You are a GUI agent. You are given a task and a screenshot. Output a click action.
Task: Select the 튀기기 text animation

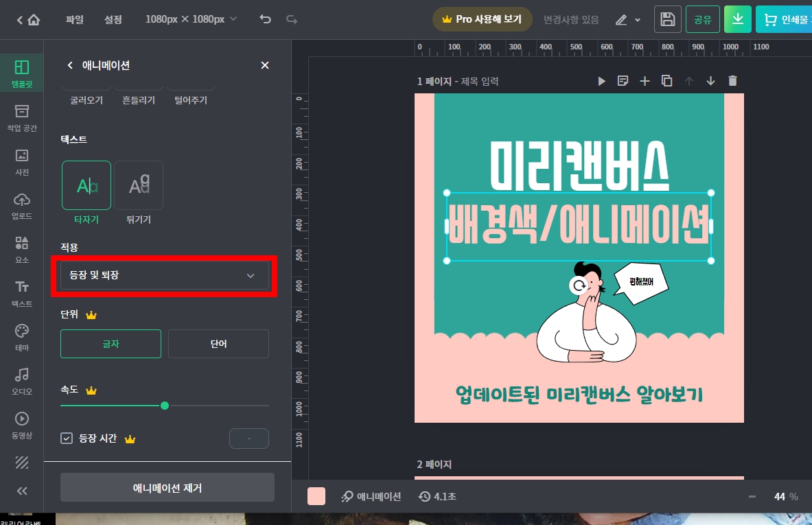click(x=139, y=185)
